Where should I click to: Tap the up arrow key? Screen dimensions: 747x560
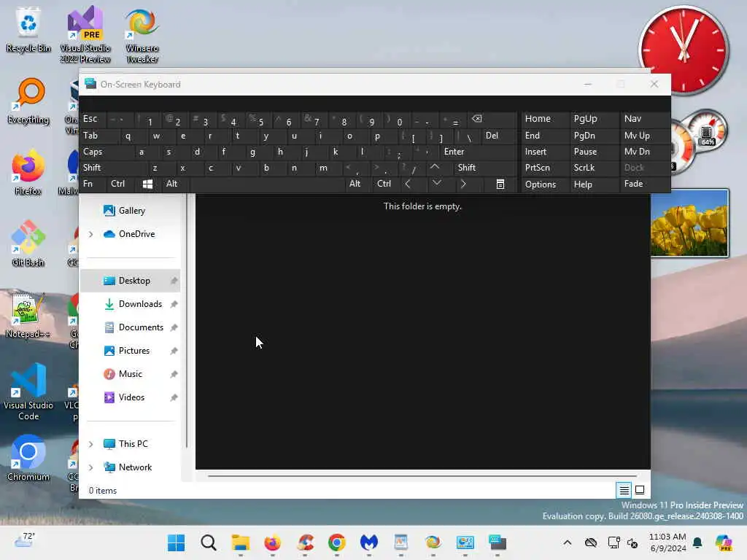[435, 168]
